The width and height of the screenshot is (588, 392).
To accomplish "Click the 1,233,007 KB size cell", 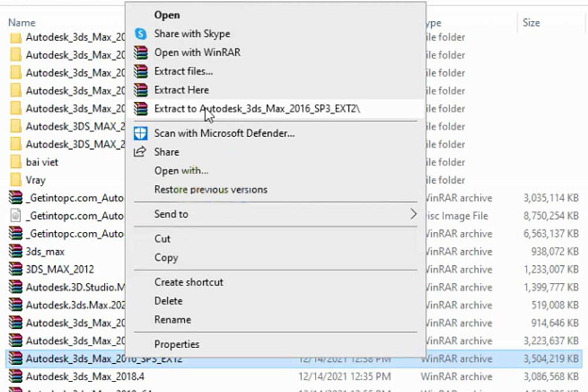I will pos(551,269).
